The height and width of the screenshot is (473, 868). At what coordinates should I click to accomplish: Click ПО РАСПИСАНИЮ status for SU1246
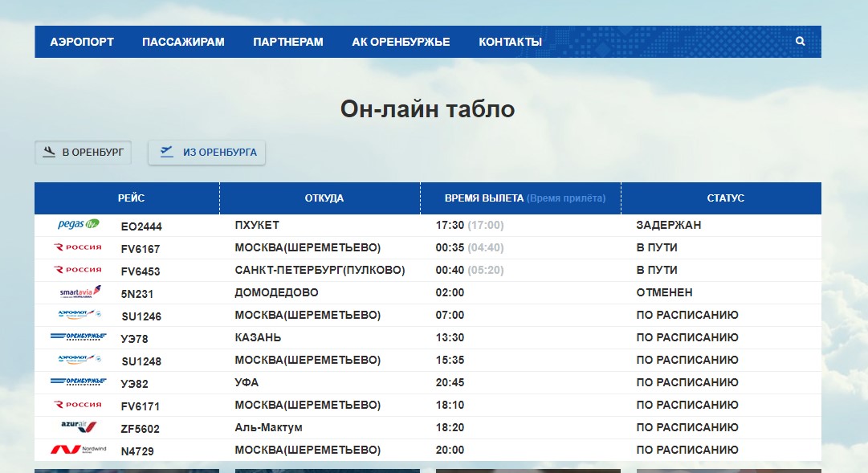click(687, 315)
